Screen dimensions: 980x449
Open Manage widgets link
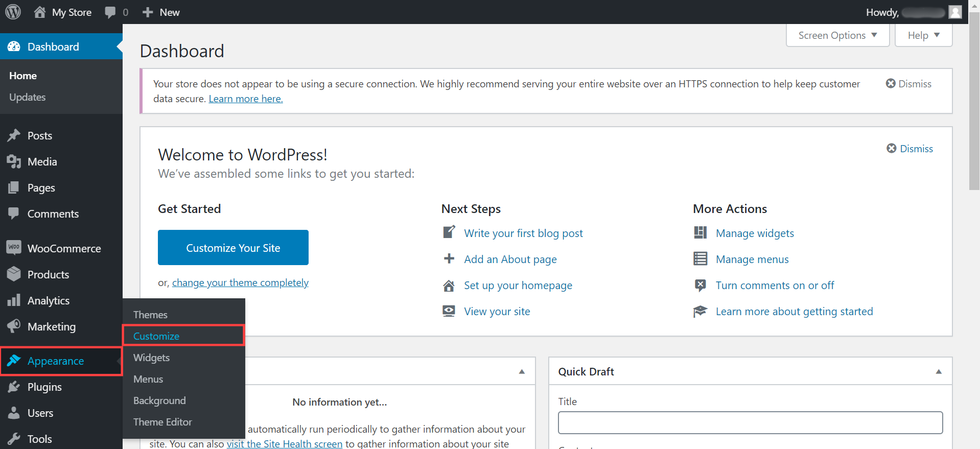[x=755, y=233]
